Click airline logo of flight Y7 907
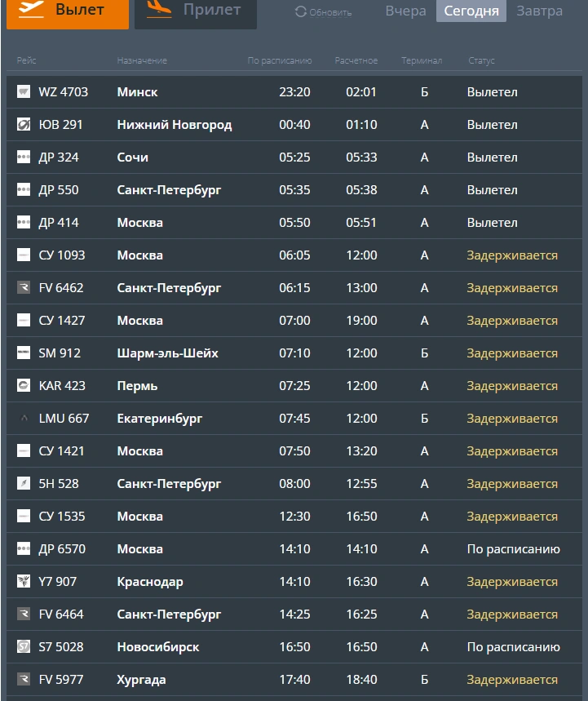 [x=24, y=581]
